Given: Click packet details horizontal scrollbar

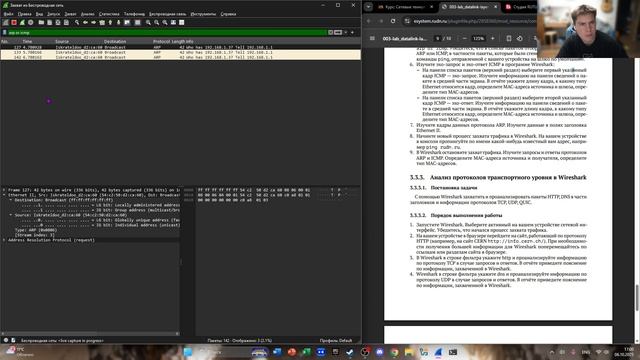Looking at the screenshot, I should click(90, 333).
